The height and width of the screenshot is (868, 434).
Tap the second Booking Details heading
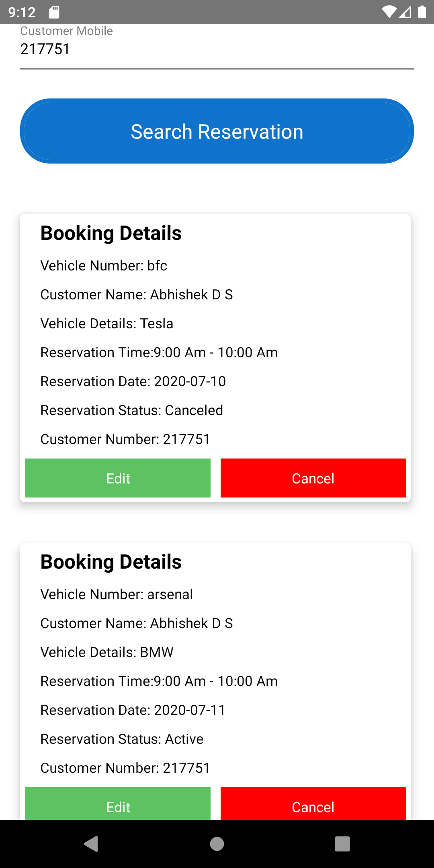[x=111, y=562]
